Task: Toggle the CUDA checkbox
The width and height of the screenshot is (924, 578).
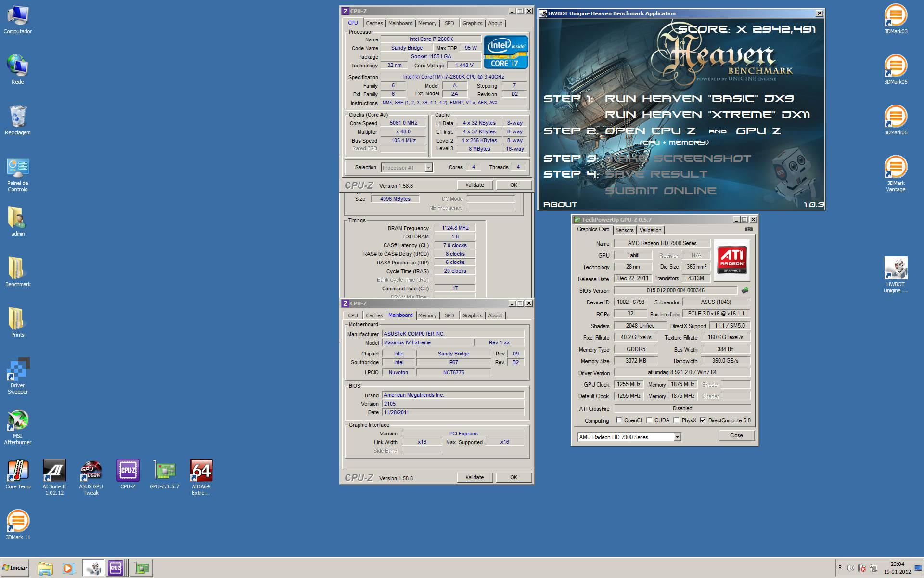Action: coord(649,420)
